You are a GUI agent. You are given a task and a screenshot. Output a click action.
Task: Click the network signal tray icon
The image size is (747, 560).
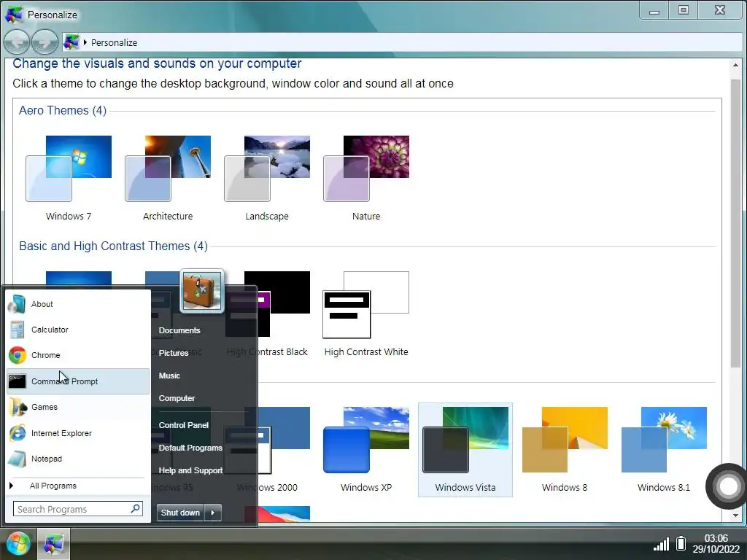[661, 544]
